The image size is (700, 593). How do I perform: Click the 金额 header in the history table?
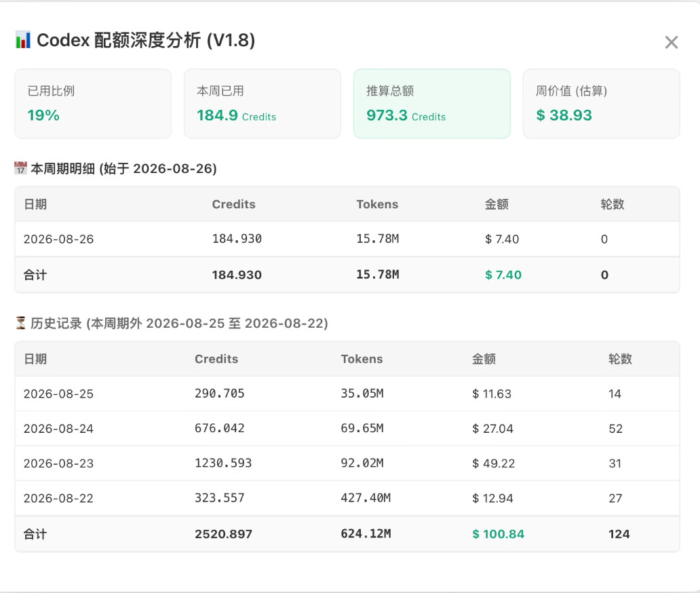(484, 358)
